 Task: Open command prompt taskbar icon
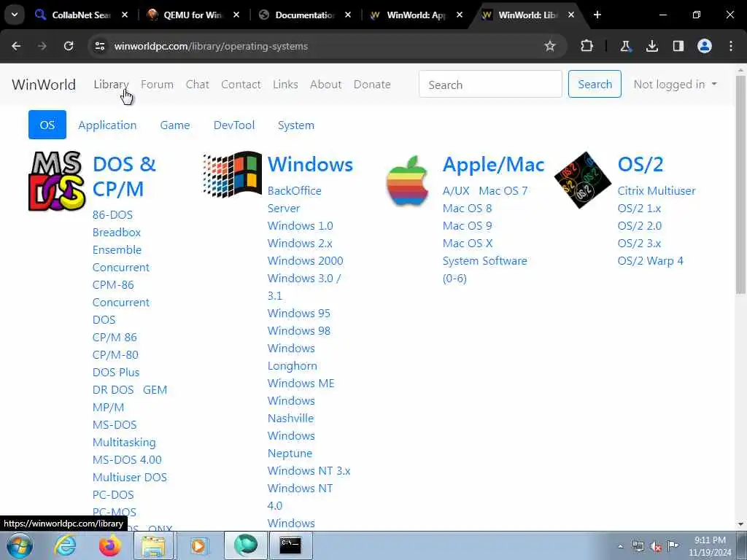pos(290,545)
